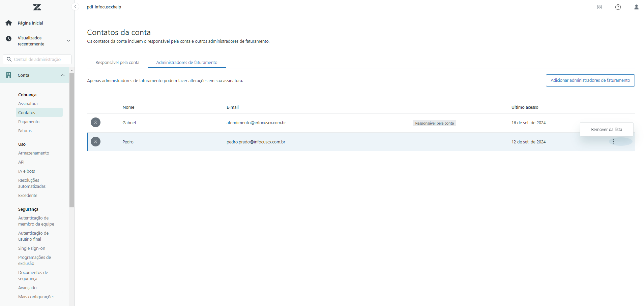Click the Zendesk logo icon
The width and height of the screenshot is (644, 306).
pyautogui.click(x=37, y=7)
